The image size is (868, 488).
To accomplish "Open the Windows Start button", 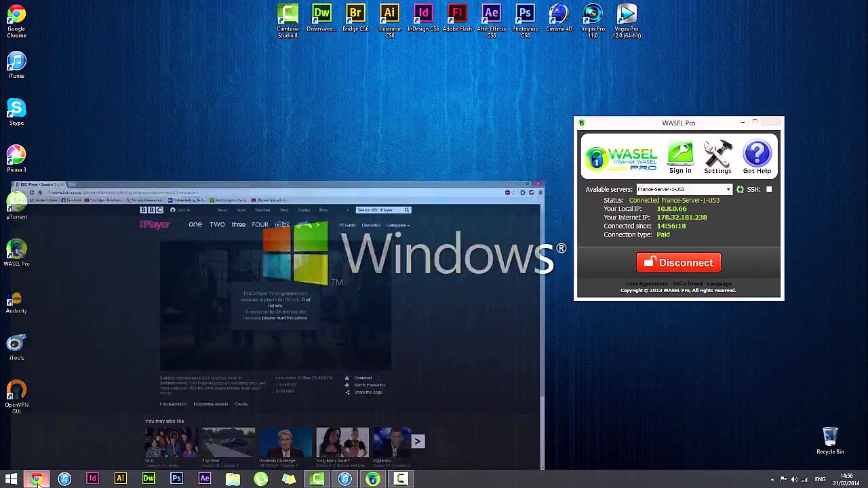I will point(11,479).
